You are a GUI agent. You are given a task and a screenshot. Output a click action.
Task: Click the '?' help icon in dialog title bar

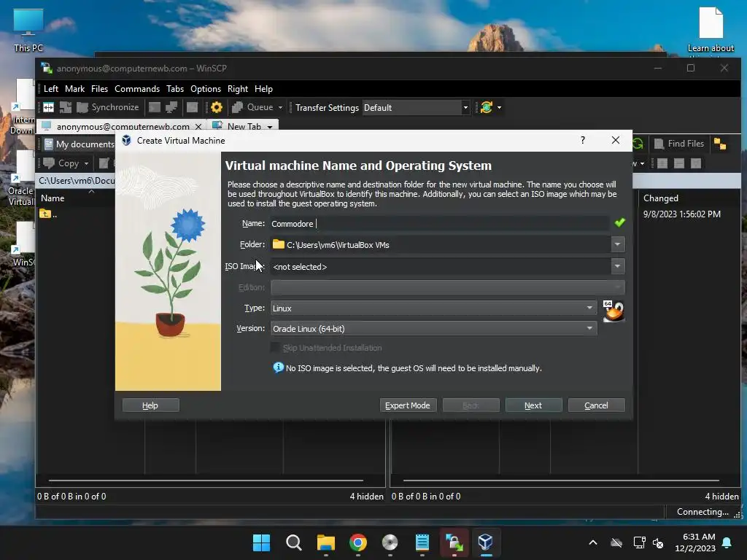(583, 140)
